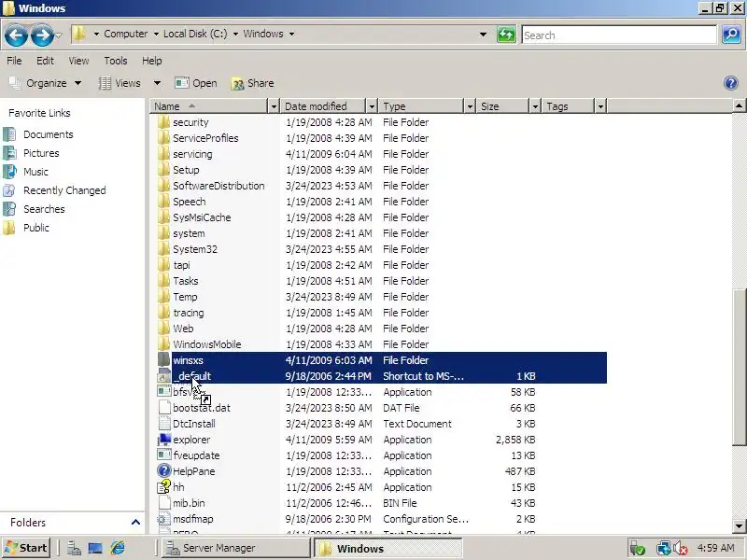
Task: Sort by the Size column header
Action: pos(502,106)
